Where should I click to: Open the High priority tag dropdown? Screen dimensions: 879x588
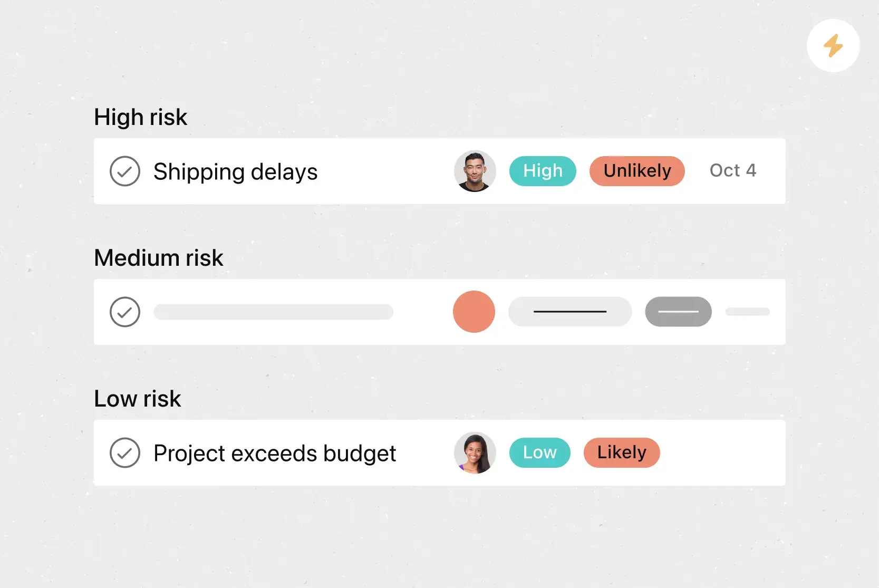click(x=543, y=171)
